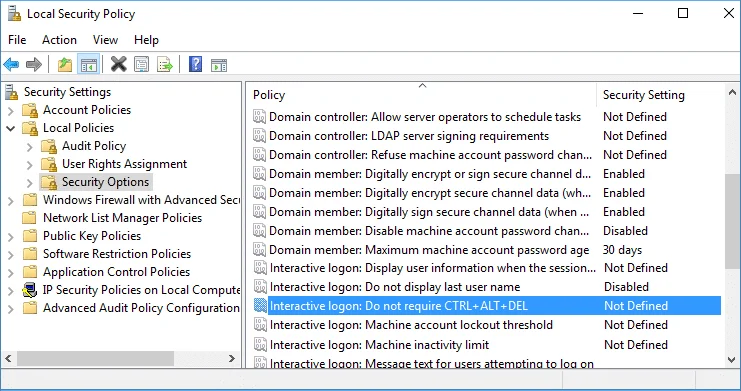This screenshot has height=391, width=741.
Task: Click the policy icon beside Maximum machine account password age
Action: tap(259, 250)
